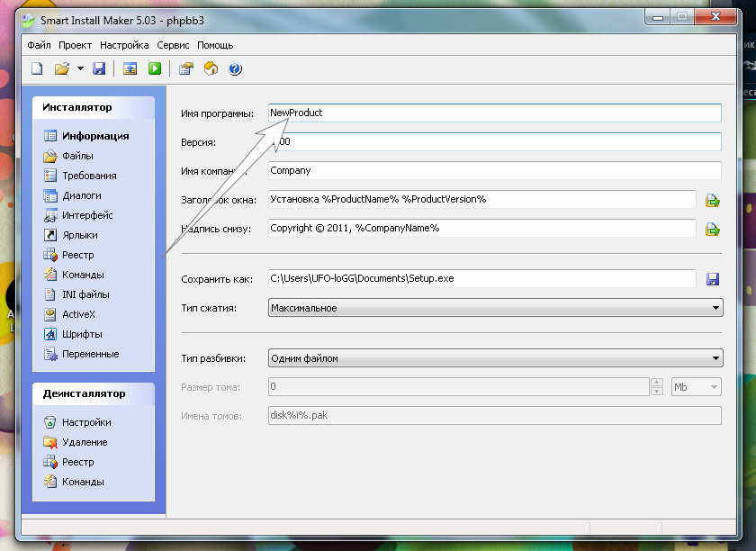Click the variable insert icon beside window title
756x551 pixels.
click(x=712, y=201)
